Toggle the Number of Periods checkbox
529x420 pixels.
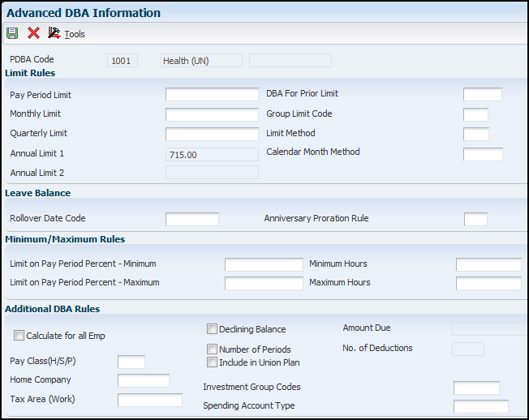coord(212,349)
